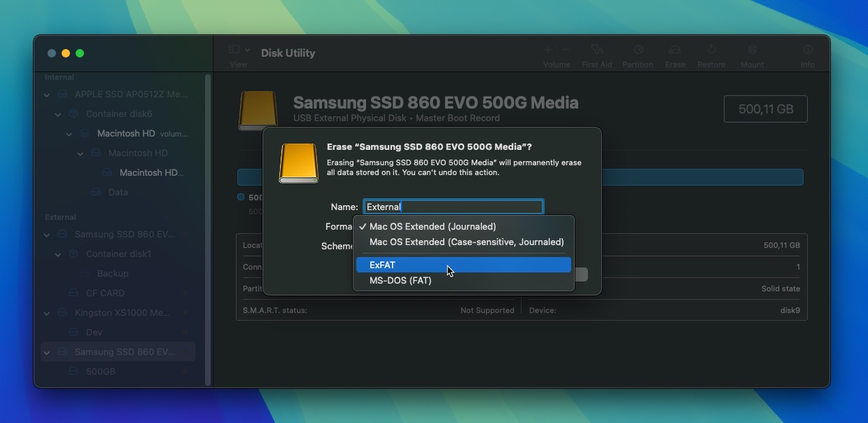Click the Kingston XS1000 drive icon
The image size is (868, 423).
click(62, 313)
